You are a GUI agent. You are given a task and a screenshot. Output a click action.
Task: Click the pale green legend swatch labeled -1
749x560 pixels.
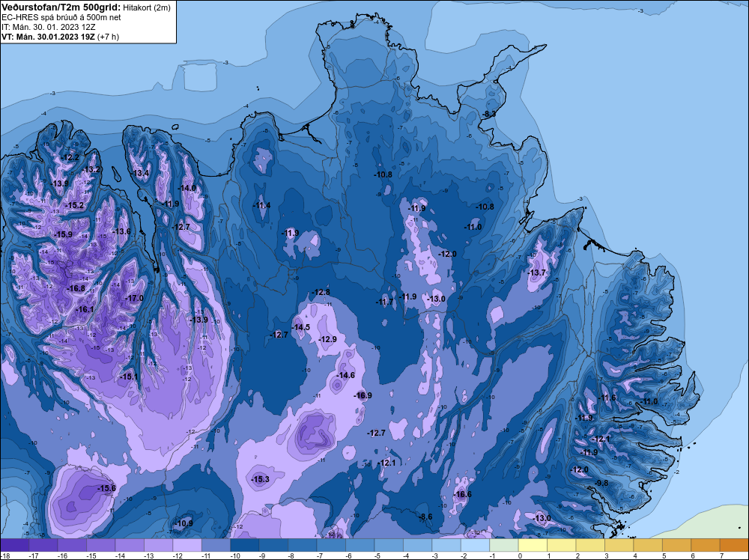(504, 545)
